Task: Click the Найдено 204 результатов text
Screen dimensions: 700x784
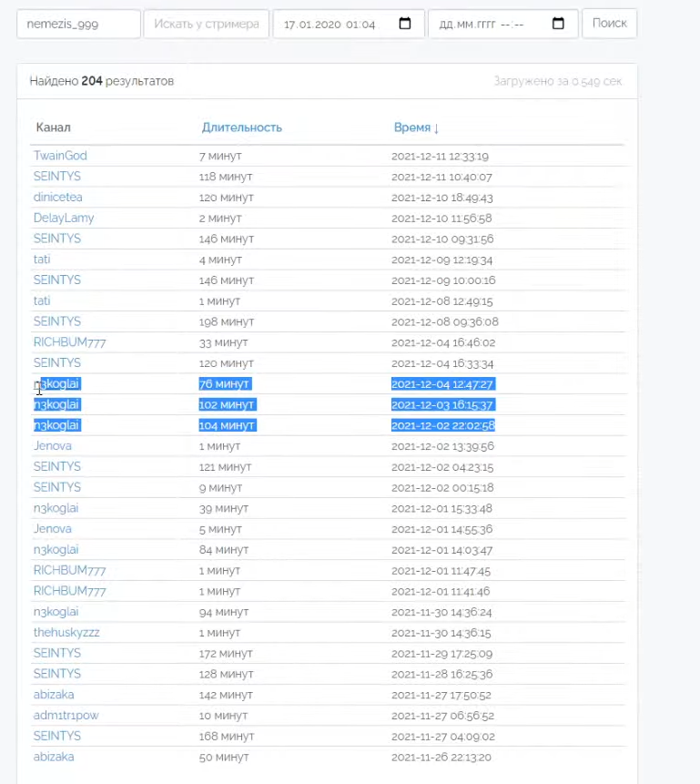Action: click(x=102, y=81)
